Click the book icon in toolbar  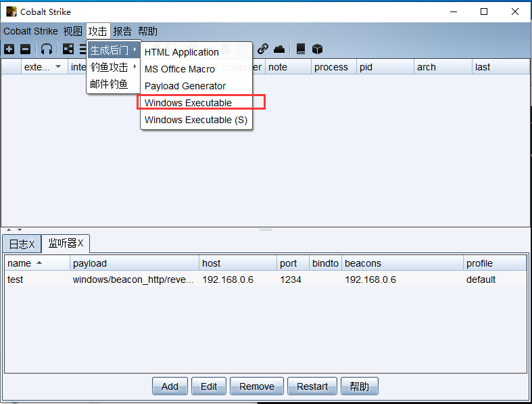click(301, 49)
